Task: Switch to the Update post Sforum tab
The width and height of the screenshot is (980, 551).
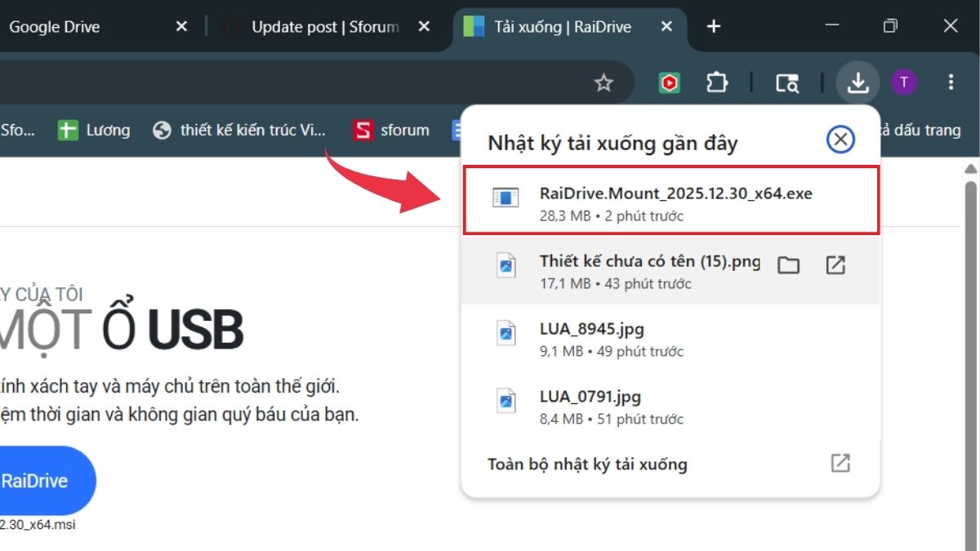Action: (x=325, y=27)
